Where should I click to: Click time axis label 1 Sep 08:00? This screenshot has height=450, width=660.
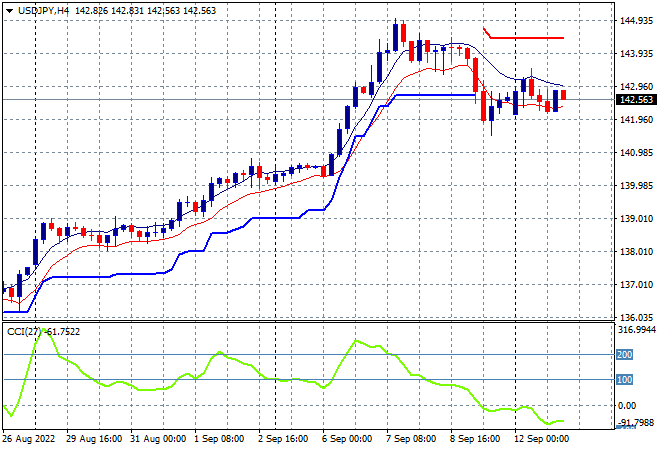click(x=219, y=439)
